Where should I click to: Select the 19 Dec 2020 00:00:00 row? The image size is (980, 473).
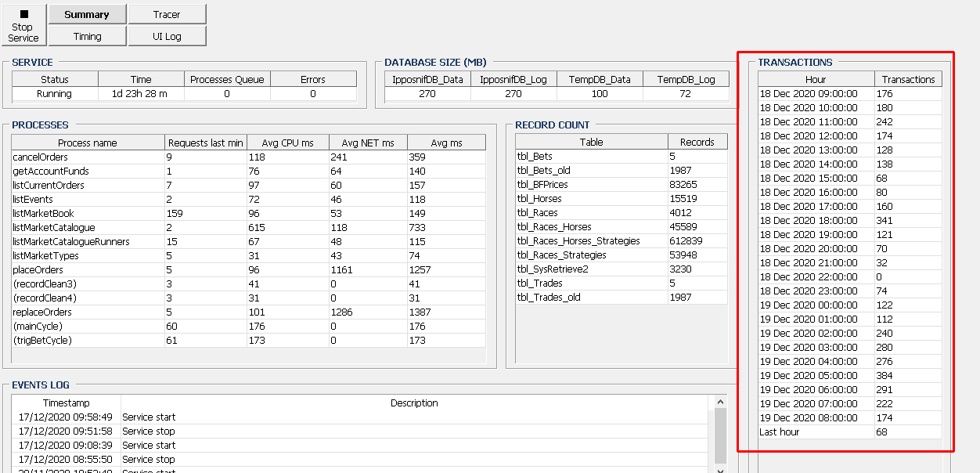850,305
